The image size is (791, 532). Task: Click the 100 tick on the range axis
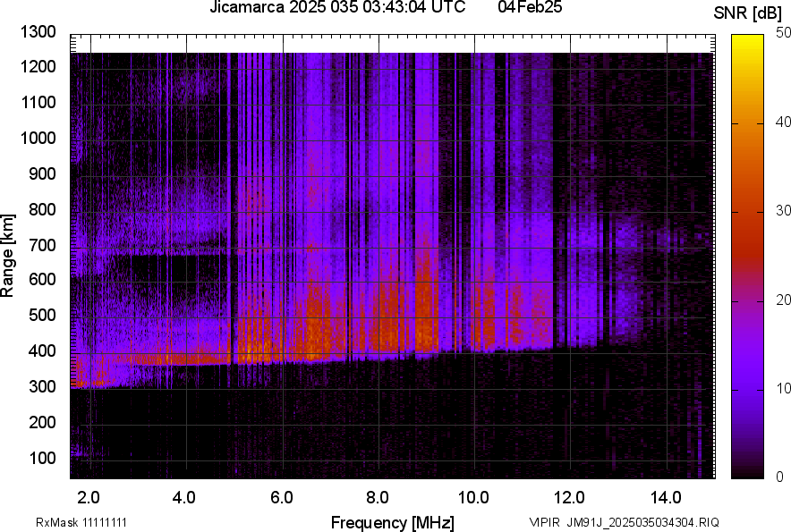tap(46, 459)
